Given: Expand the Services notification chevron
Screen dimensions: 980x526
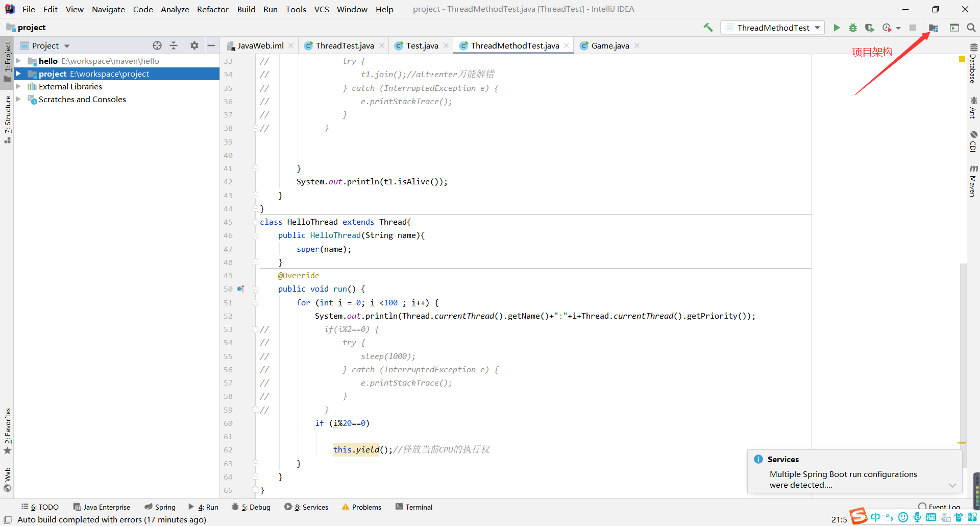Looking at the screenshot, I should (952, 485).
